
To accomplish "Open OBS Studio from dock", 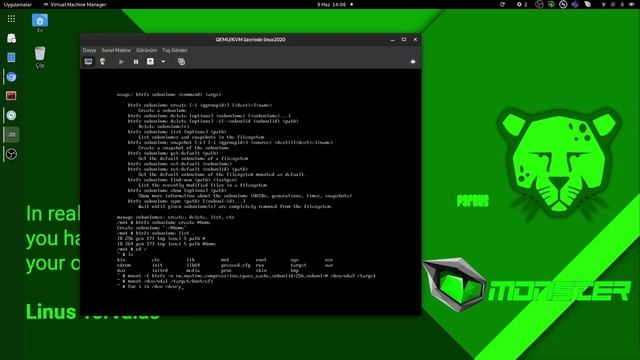I will [11, 154].
